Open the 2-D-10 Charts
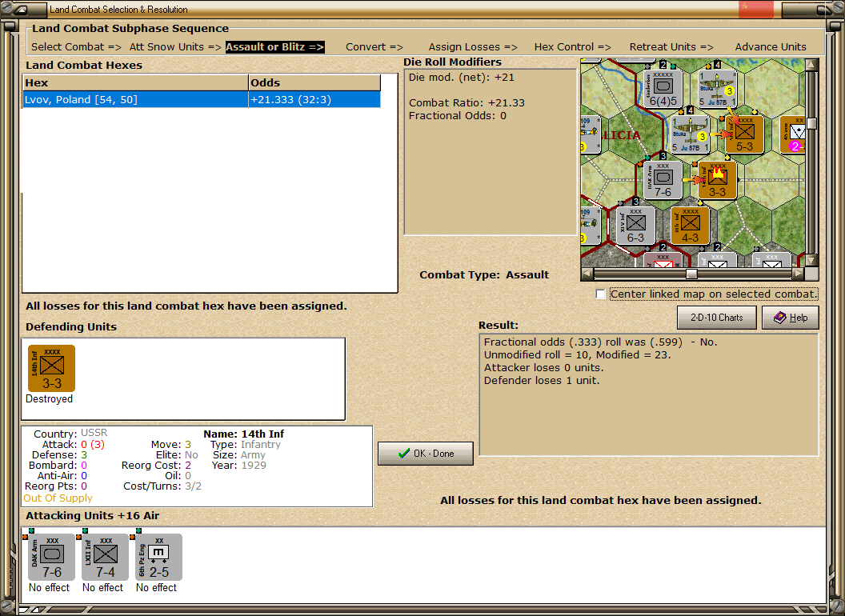Viewport: 845px width, 616px height. (716, 318)
